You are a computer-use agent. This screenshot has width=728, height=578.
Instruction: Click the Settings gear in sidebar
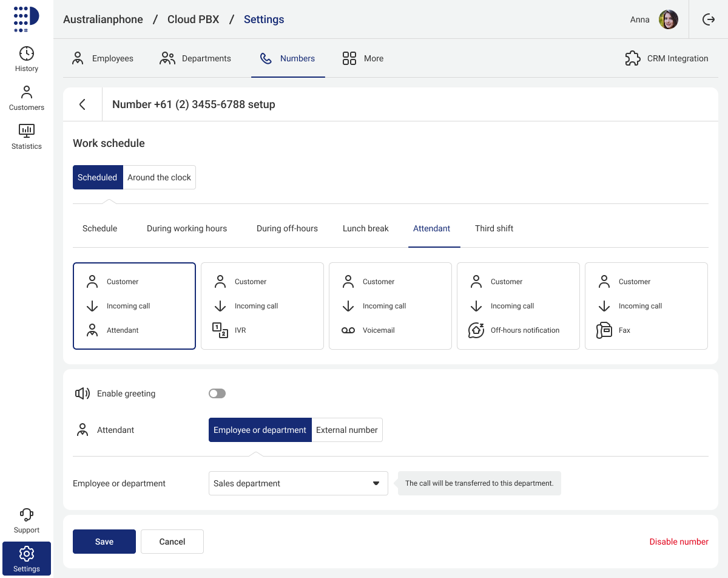(x=27, y=554)
